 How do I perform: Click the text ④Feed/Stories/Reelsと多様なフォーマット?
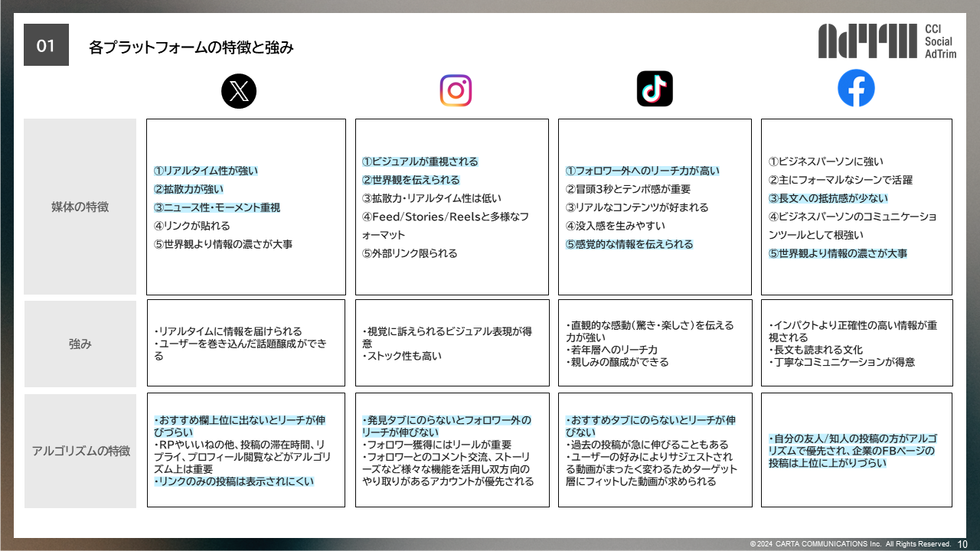[446, 226]
